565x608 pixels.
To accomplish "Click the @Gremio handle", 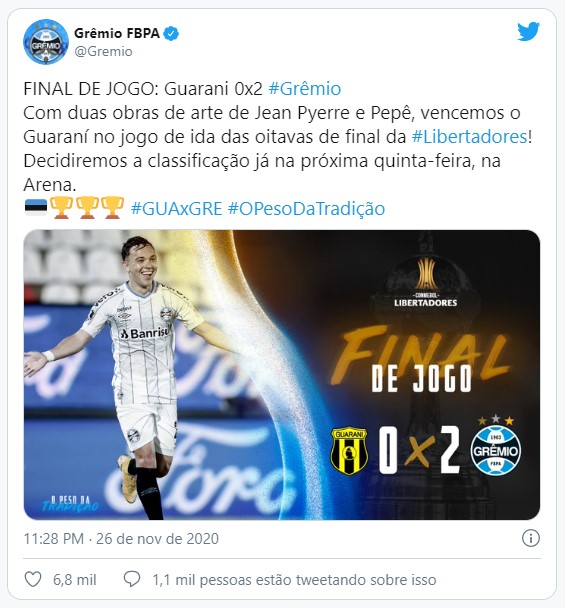I will click(103, 52).
